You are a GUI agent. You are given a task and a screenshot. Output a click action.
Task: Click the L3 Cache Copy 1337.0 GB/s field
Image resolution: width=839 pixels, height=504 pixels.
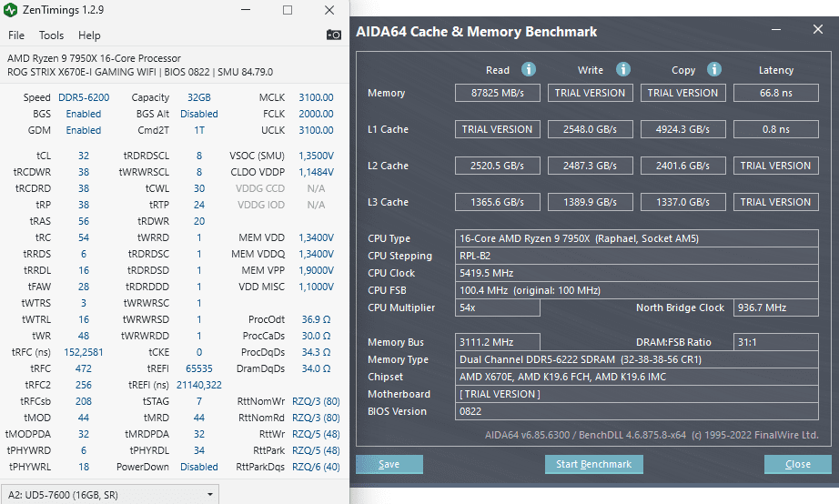(683, 202)
